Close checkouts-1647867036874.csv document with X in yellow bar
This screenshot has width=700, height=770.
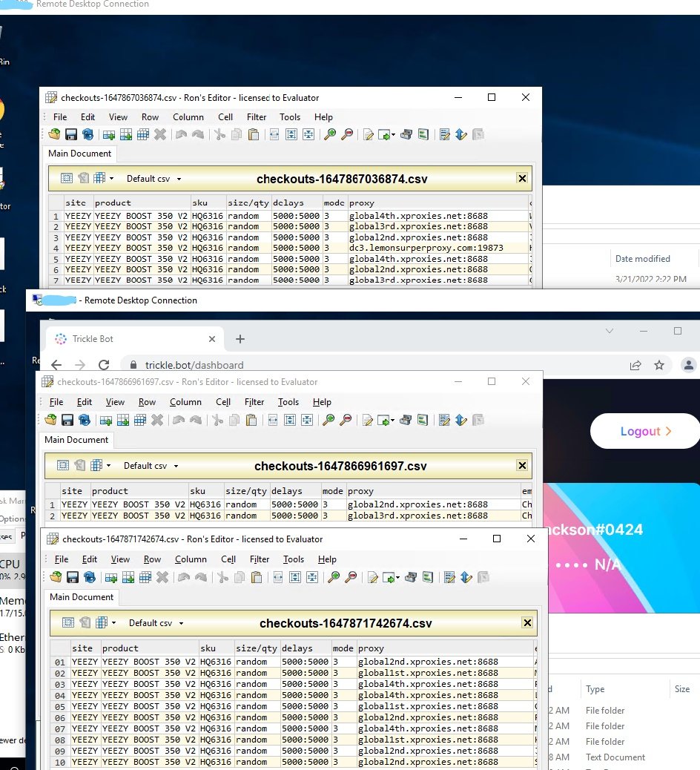(522, 178)
